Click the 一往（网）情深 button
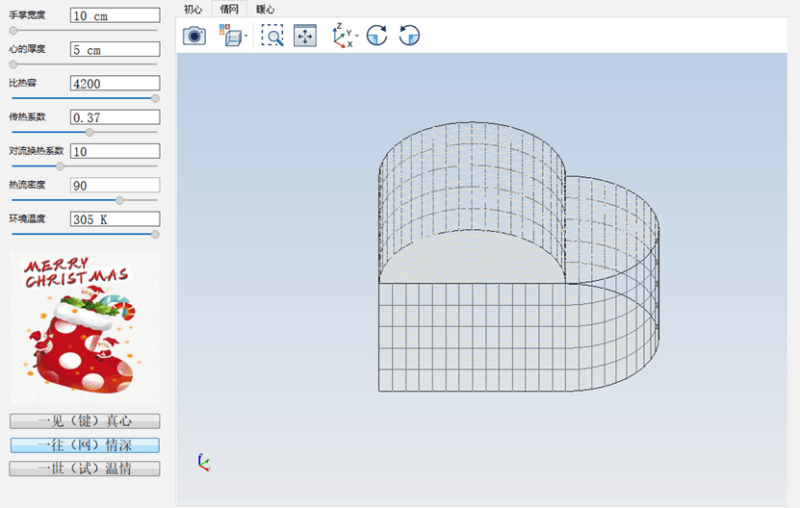This screenshot has width=800, height=508. (x=84, y=445)
